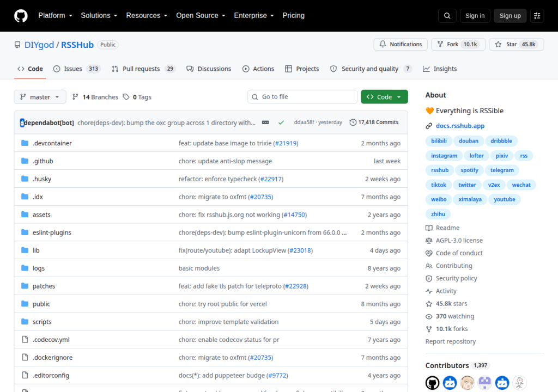Open the Discussions tab

click(209, 69)
